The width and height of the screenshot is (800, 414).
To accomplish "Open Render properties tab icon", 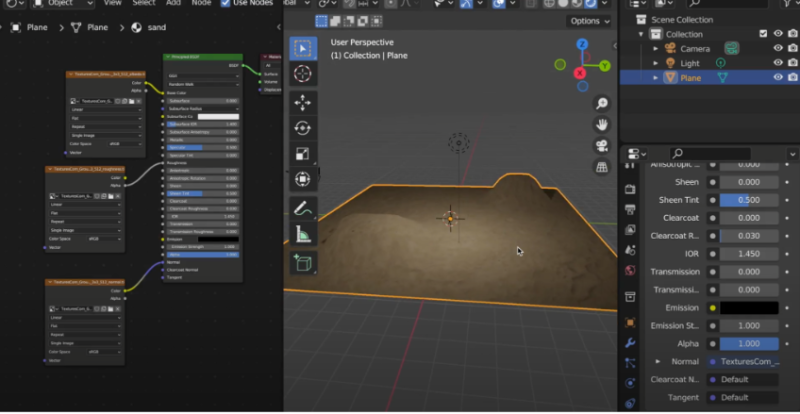I will click(x=630, y=189).
